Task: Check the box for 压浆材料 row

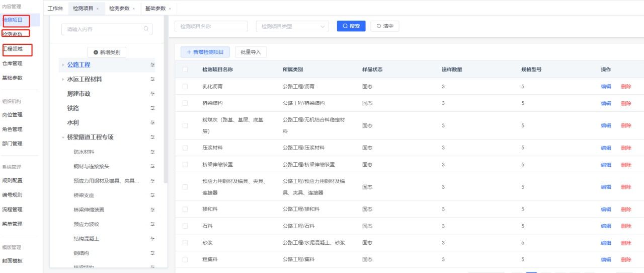Action: 185,148
